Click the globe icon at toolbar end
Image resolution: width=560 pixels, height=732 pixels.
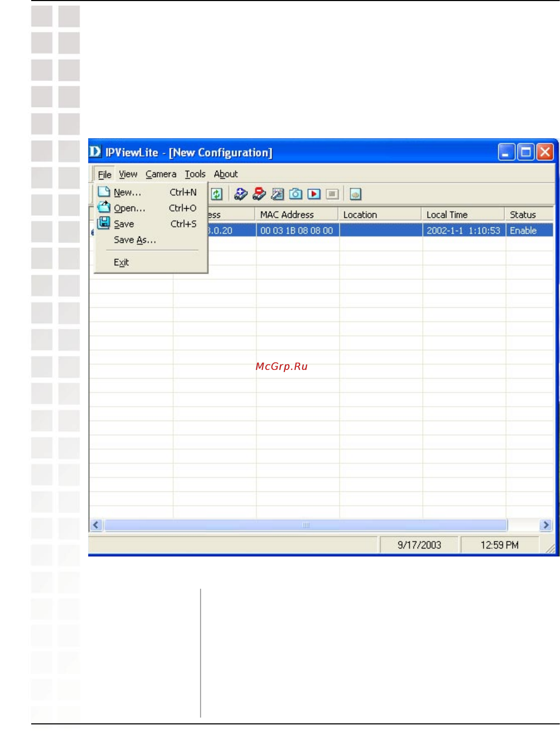coord(355,194)
